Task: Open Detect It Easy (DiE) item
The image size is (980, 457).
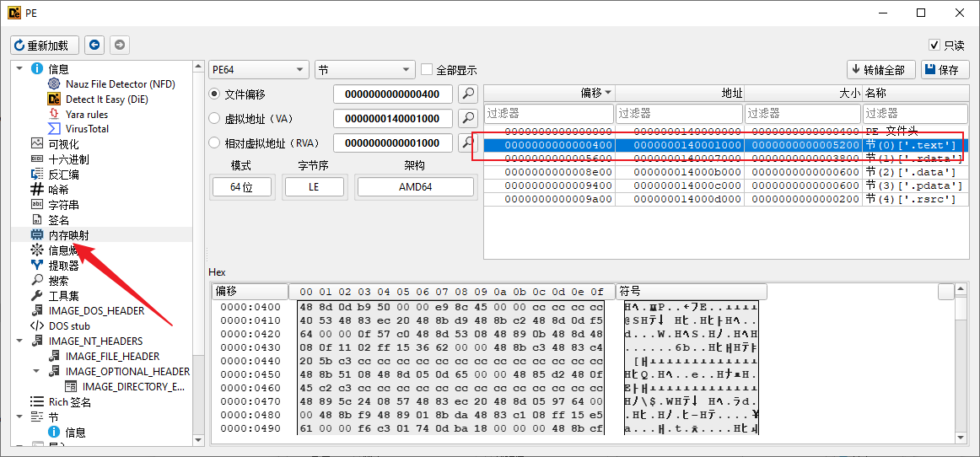Action: [106, 99]
